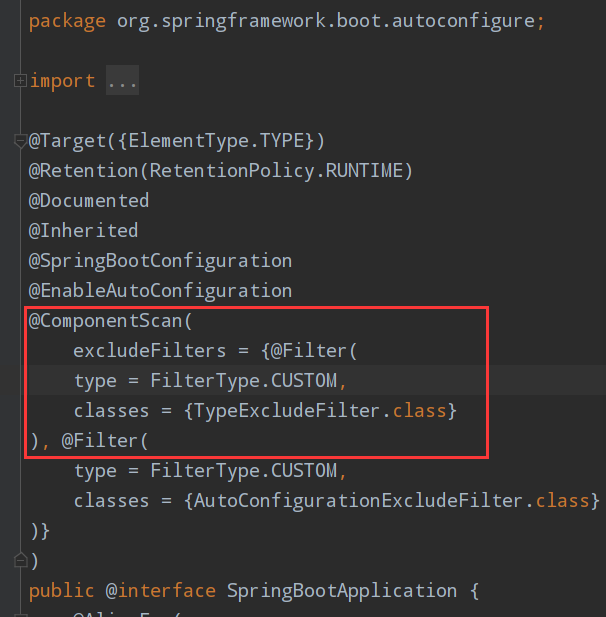
Task: Expand the folded import block
Action: click(20, 81)
